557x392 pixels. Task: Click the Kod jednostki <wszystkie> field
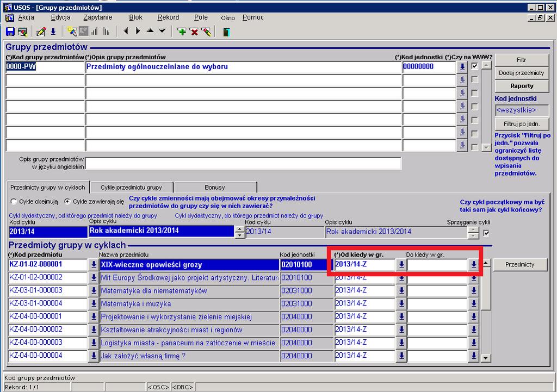[x=522, y=110]
